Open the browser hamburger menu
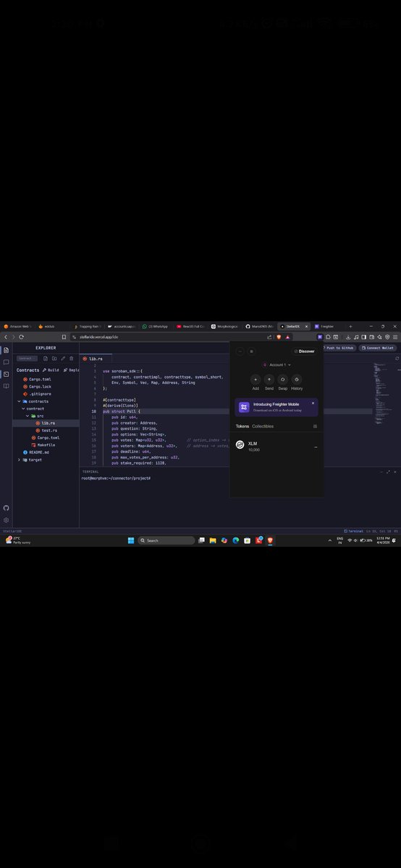401x868 pixels. click(x=396, y=337)
